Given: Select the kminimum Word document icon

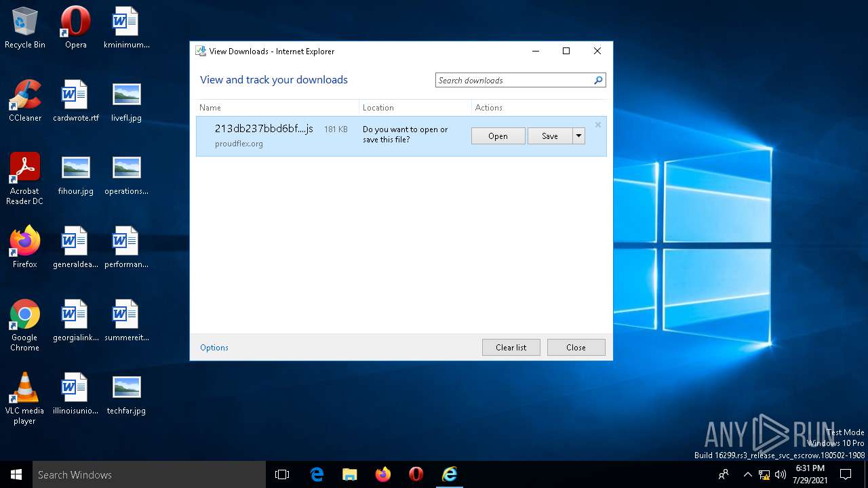Looking at the screenshot, I should 126,27.
